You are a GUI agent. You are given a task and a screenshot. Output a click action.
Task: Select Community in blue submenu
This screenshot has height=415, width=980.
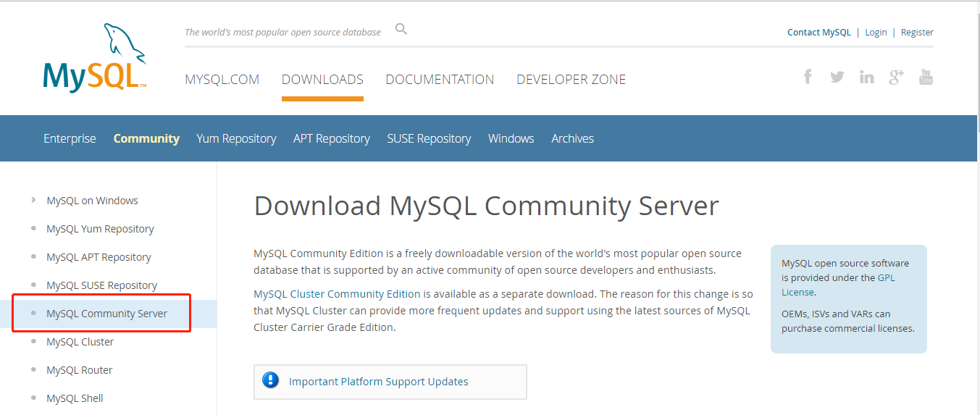[x=146, y=138]
